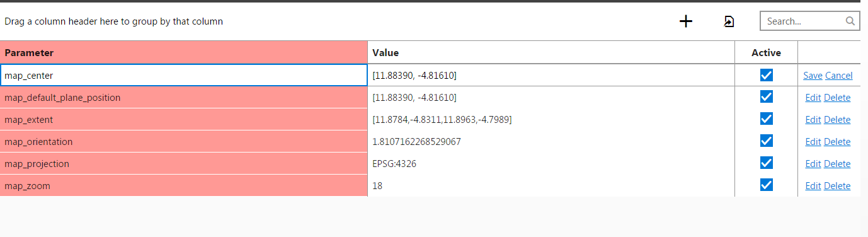This screenshot has height=237, width=868.
Task: Edit the map_projection row
Action: click(x=813, y=164)
